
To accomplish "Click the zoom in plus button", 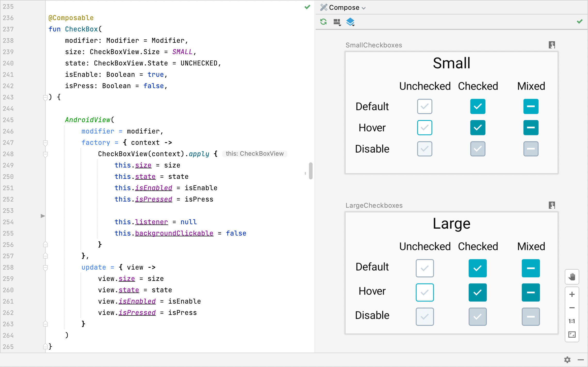I will [572, 294].
